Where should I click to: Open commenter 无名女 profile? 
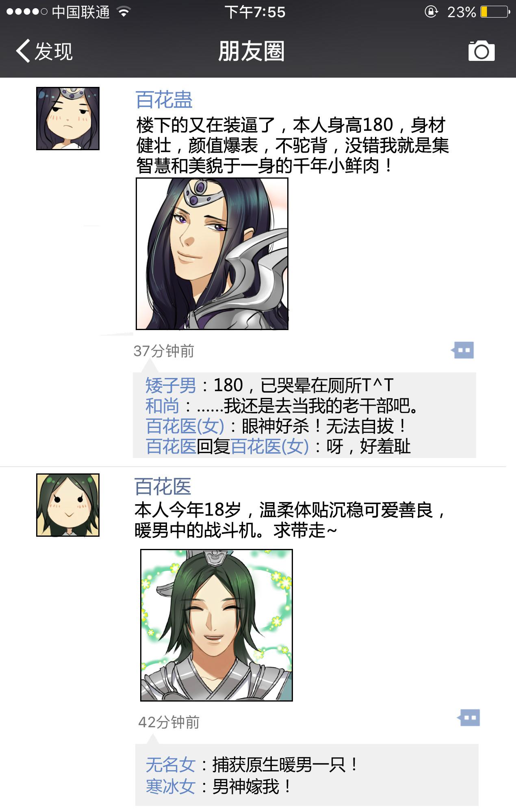[171, 765]
